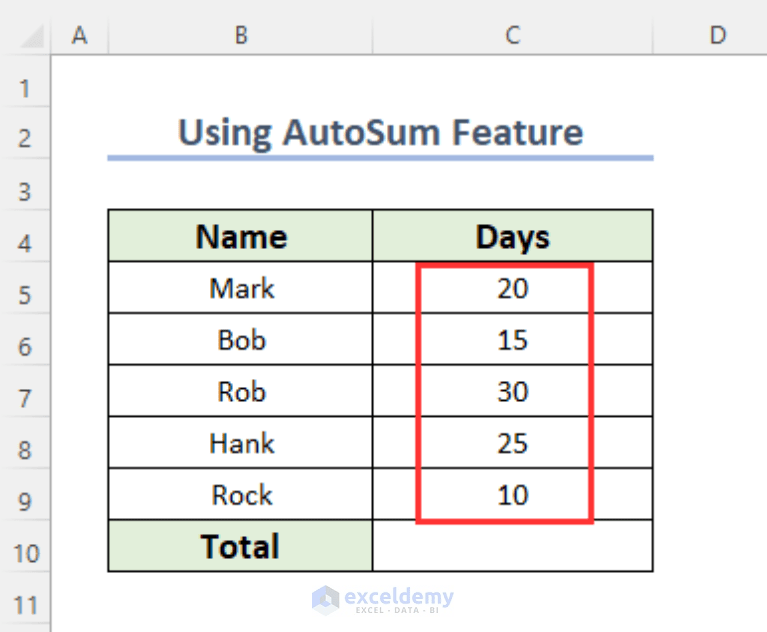Viewport: 767px width, 632px height.
Task: Select the cell containing 'Rock'
Action: (x=241, y=495)
